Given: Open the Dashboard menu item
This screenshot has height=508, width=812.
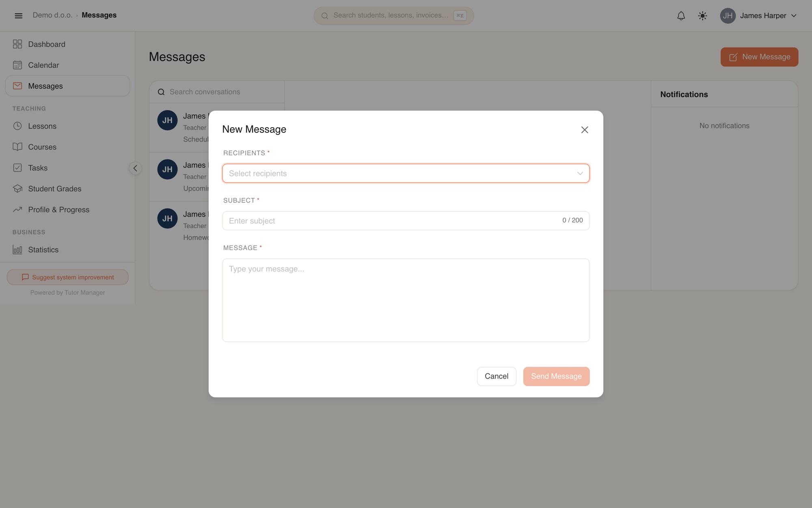Looking at the screenshot, I should click(67, 44).
